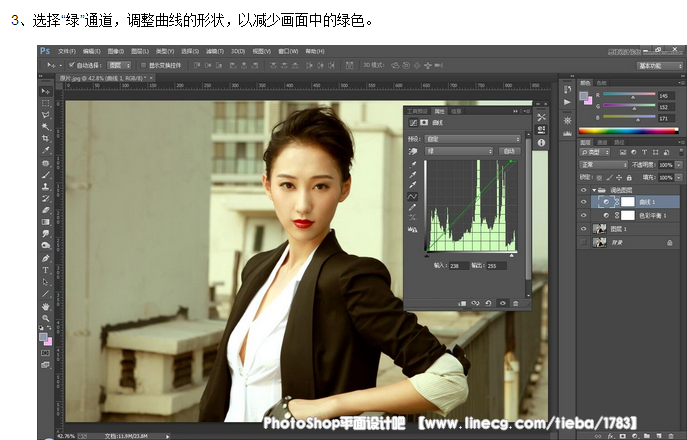Open the layer filter type dropdown

595,152
